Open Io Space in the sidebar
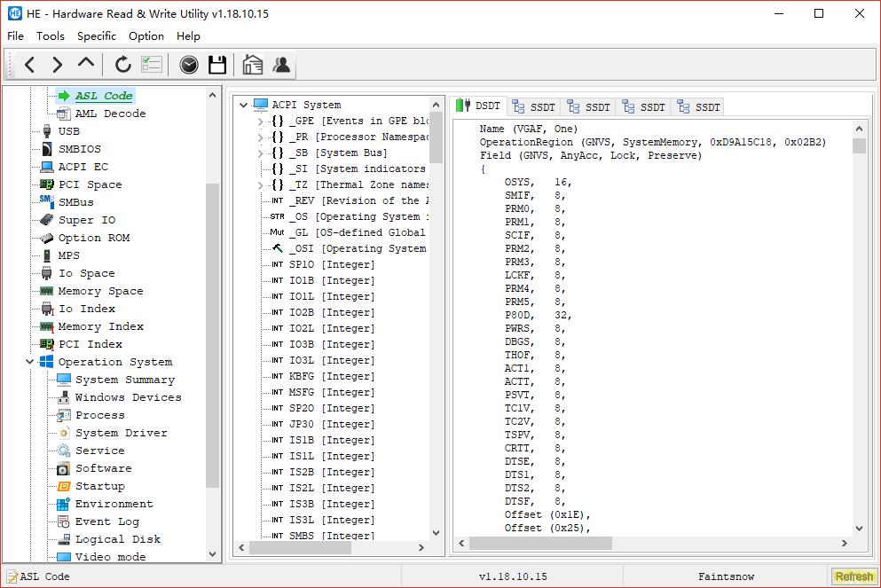The height and width of the screenshot is (588, 881). [87, 273]
